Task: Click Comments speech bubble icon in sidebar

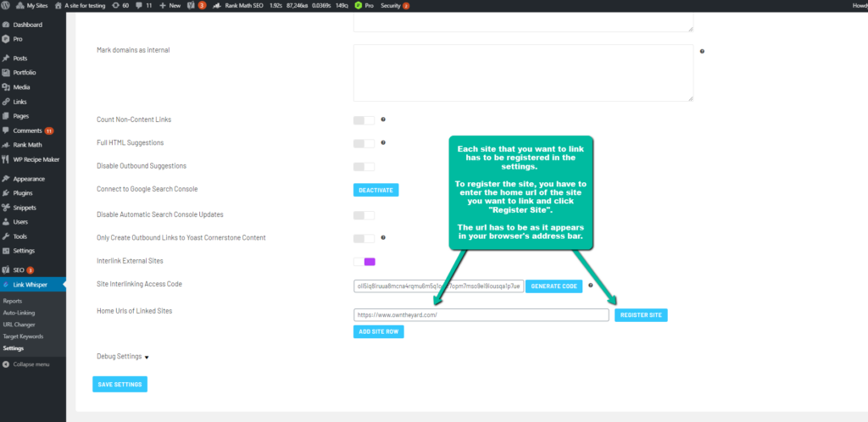Action: [6, 131]
